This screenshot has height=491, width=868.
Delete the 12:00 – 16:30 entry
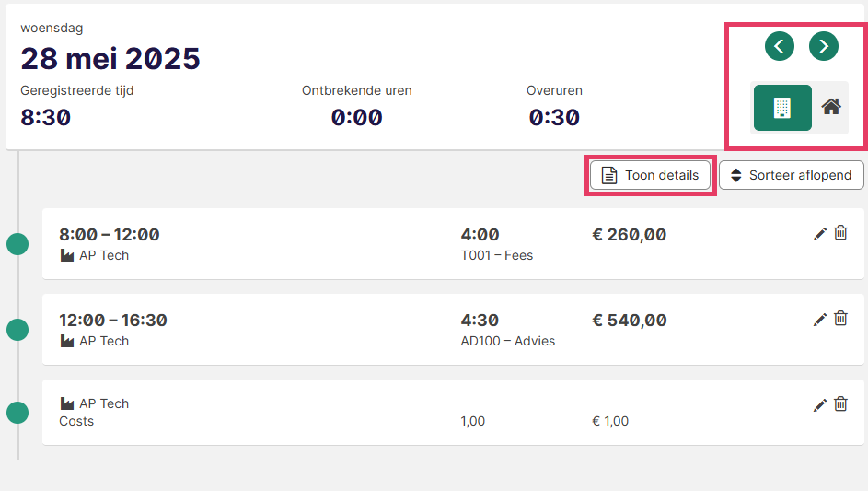tap(841, 318)
